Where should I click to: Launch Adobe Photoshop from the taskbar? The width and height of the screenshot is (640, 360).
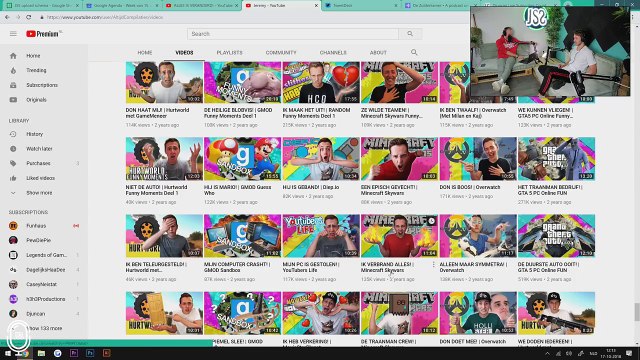(x=90, y=353)
